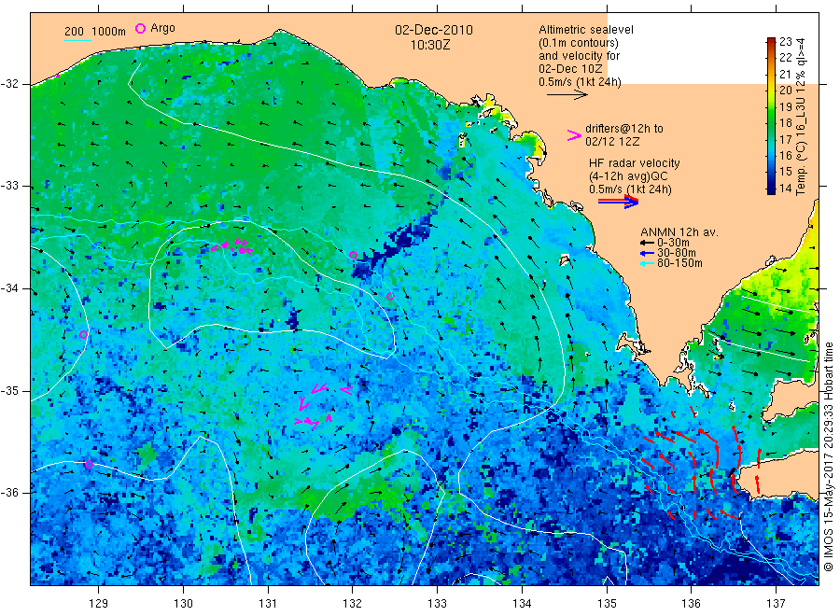840x616 pixels.
Task: Click the IMOS copyright timestamp text
Action: click(829, 456)
